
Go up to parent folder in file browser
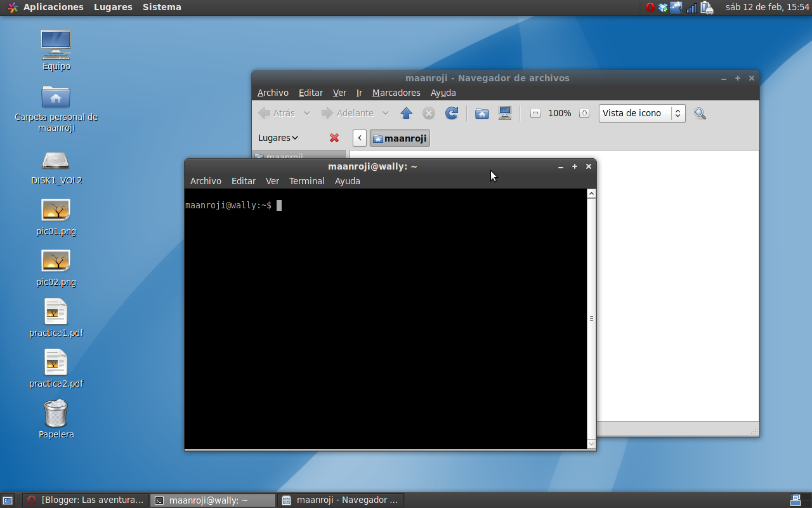coord(407,113)
